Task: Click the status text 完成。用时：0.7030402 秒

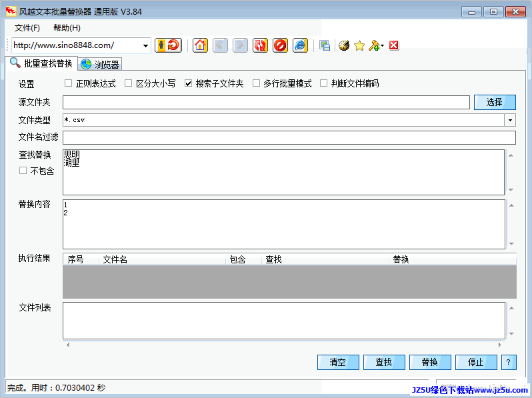Action: (x=56, y=387)
